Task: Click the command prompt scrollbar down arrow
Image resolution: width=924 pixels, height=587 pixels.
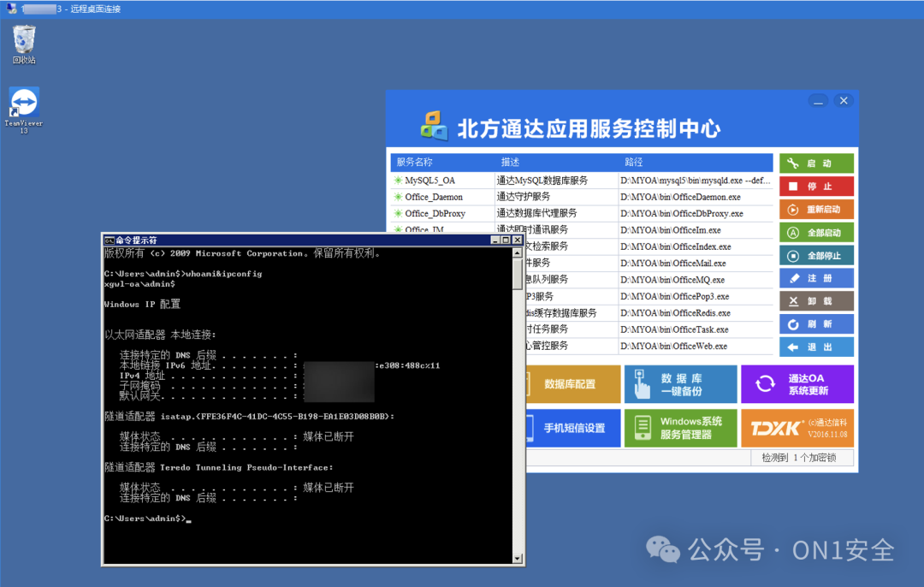Action: pos(518,558)
